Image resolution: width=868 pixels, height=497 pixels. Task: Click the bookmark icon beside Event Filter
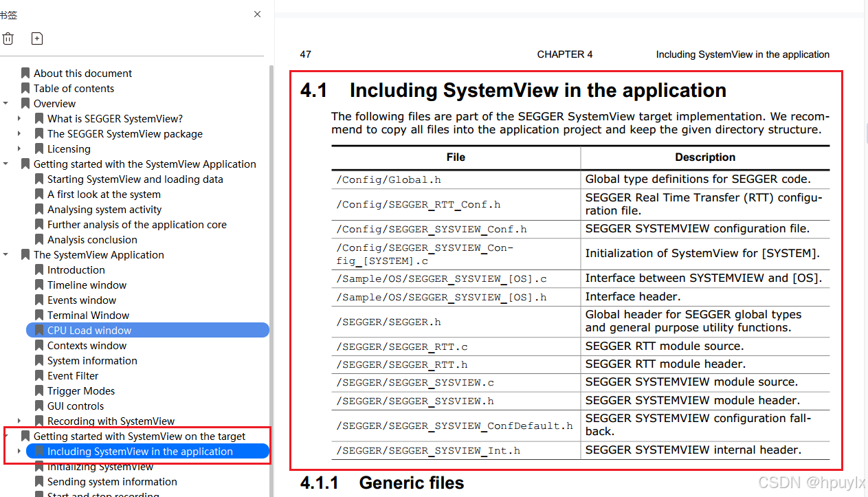pyautogui.click(x=38, y=375)
